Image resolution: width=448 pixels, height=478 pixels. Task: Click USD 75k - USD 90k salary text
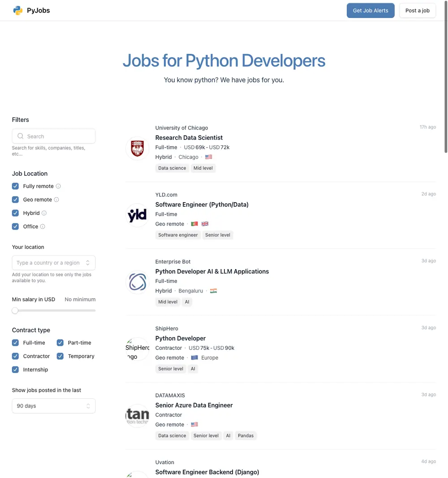click(x=211, y=348)
